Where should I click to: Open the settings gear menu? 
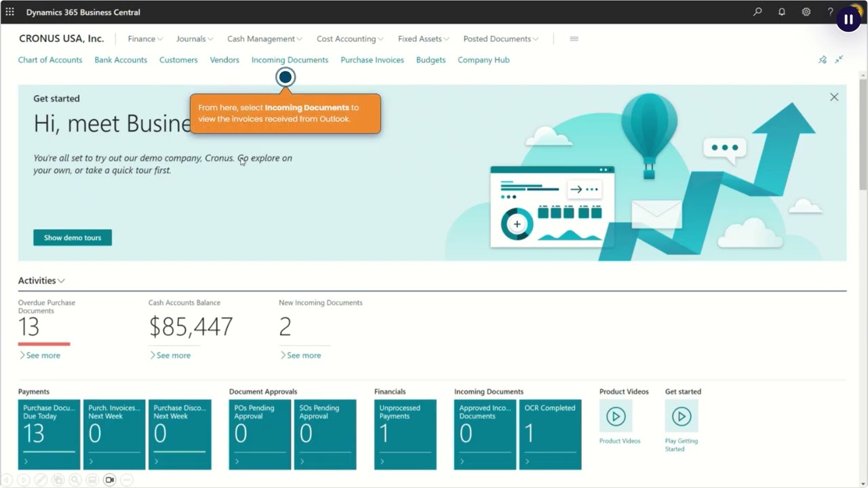click(x=806, y=12)
